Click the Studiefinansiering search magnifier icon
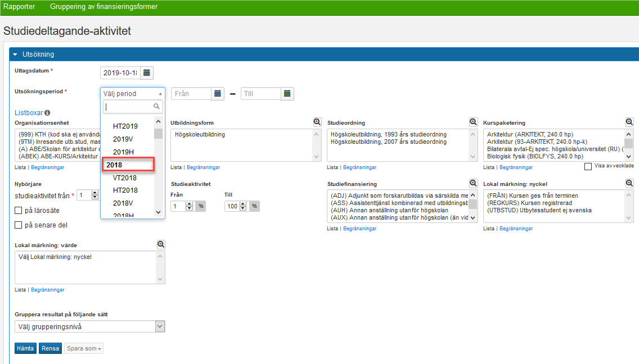Viewport: 639px width, 364px height. click(x=473, y=183)
